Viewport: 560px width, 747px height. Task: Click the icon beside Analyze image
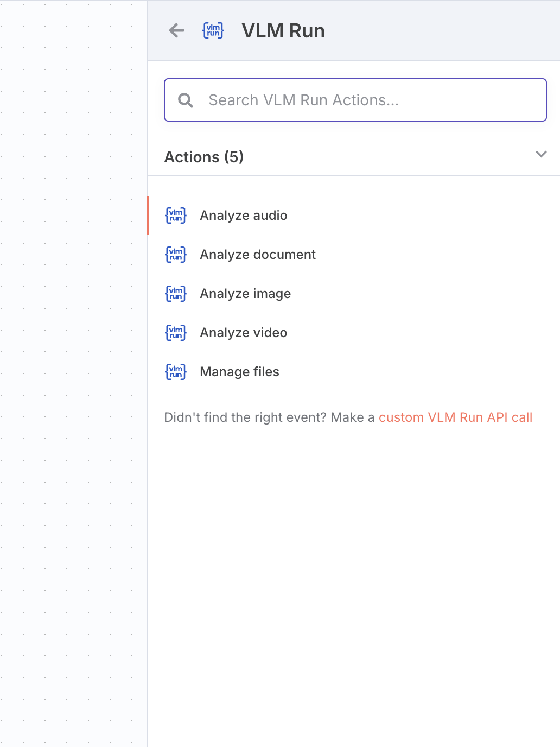point(176,294)
